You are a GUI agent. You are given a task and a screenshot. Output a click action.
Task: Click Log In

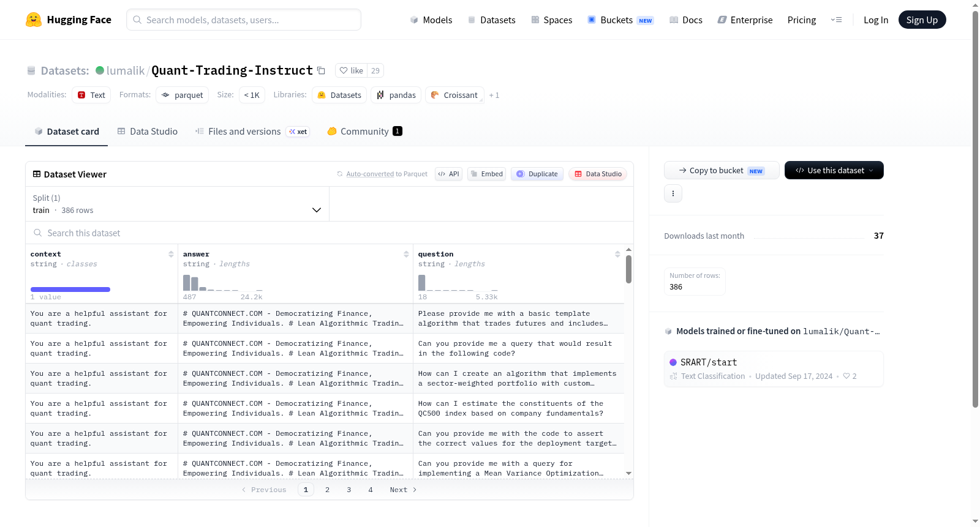876,20
